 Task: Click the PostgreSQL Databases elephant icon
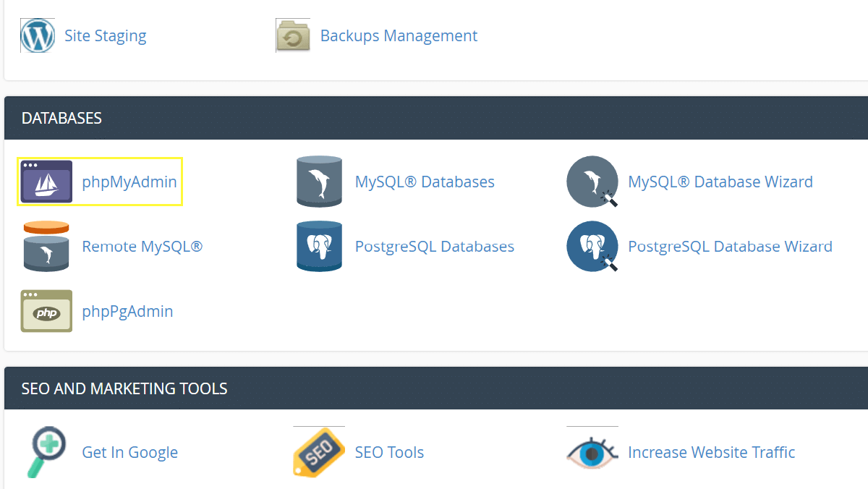[319, 246]
